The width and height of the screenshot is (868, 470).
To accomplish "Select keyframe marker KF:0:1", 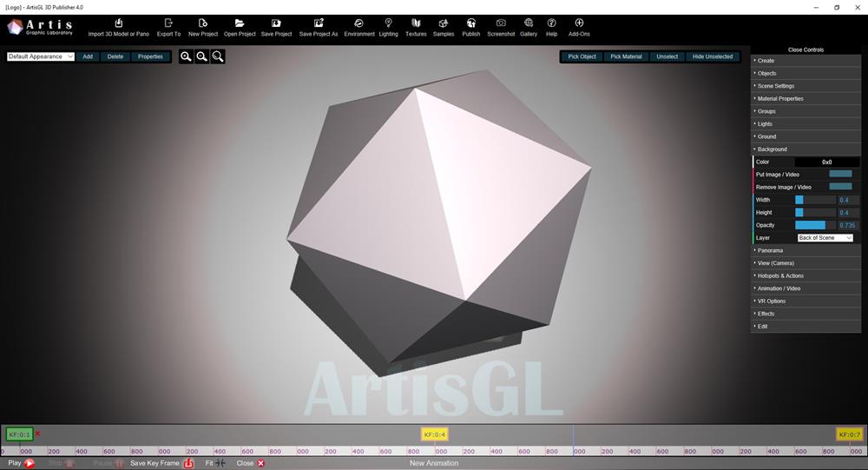I will [19, 434].
